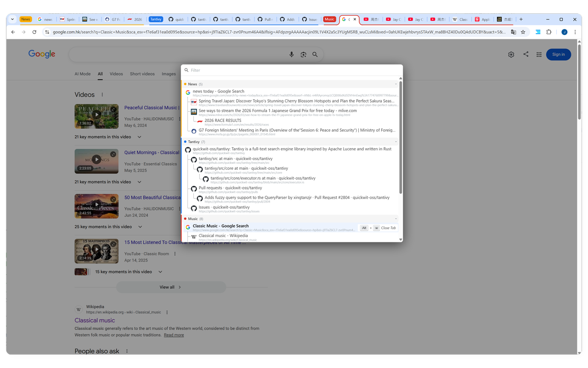
Task: Open '15 Most Listened To Classical Masterpieces' link
Action: point(185,242)
